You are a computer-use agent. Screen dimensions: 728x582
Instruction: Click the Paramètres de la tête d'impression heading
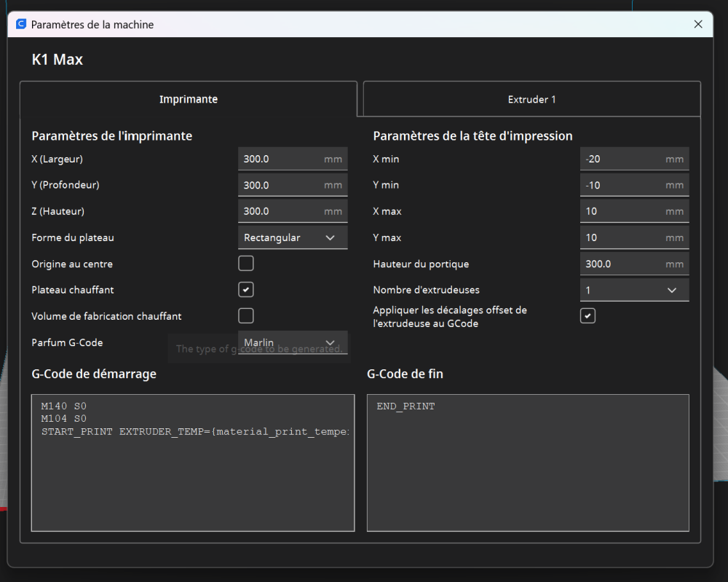pyautogui.click(x=472, y=135)
